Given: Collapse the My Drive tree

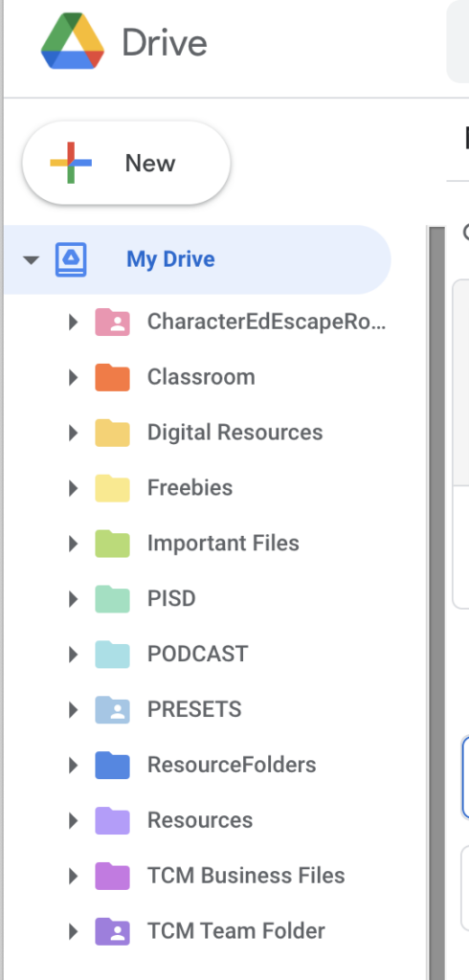Looking at the screenshot, I should pyautogui.click(x=31, y=259).
